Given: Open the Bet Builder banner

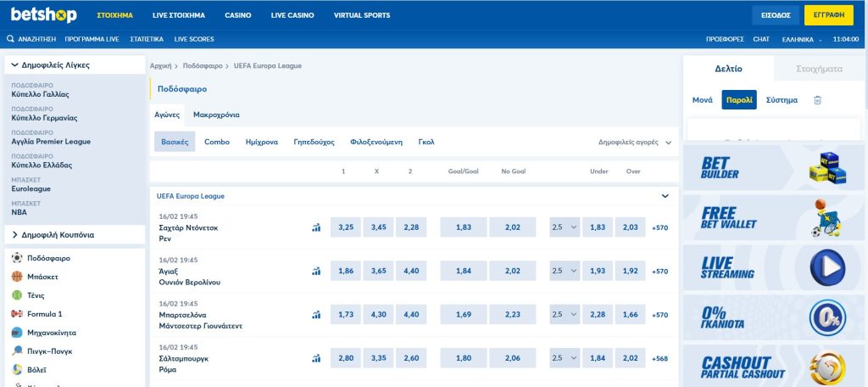Looking at the screenshot, I should (773, 167).
